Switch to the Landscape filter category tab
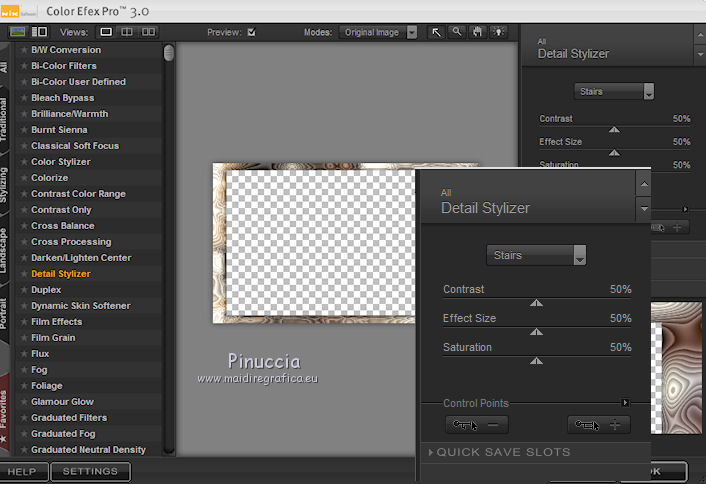706x484 pixels. tap(5, 247)
